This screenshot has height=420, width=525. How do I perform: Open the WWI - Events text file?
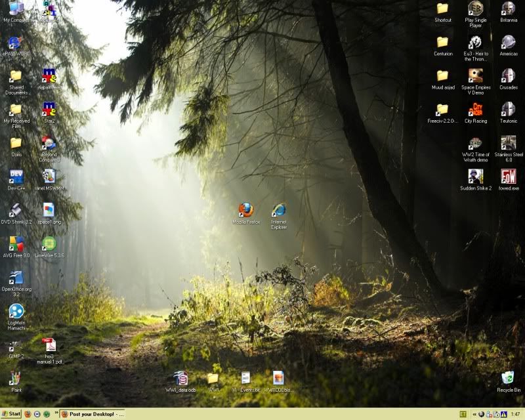(x=245, y=382)
